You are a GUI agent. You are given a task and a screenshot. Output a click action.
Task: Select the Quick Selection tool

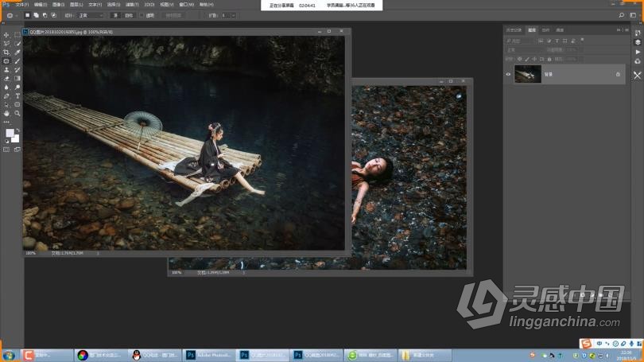pos(17,44)
